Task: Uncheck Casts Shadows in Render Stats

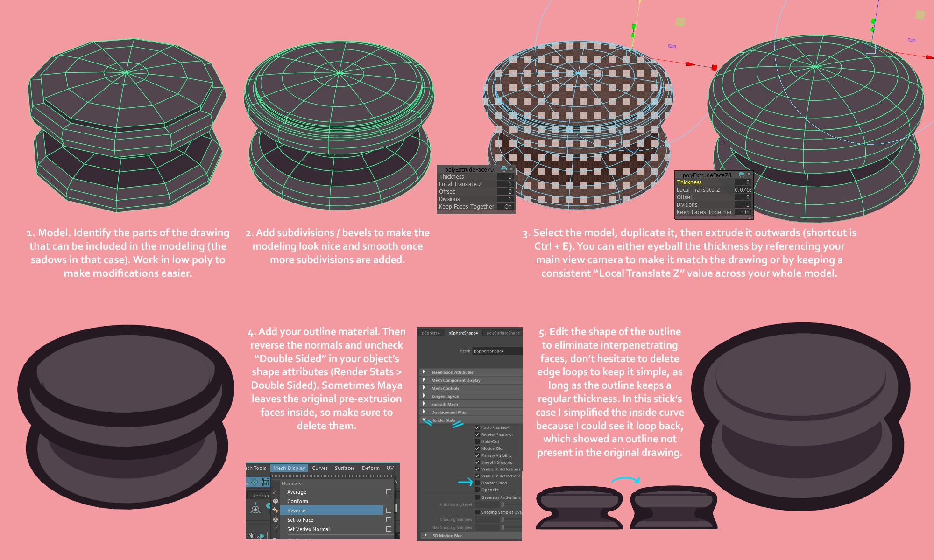Action: pos(477,428)
